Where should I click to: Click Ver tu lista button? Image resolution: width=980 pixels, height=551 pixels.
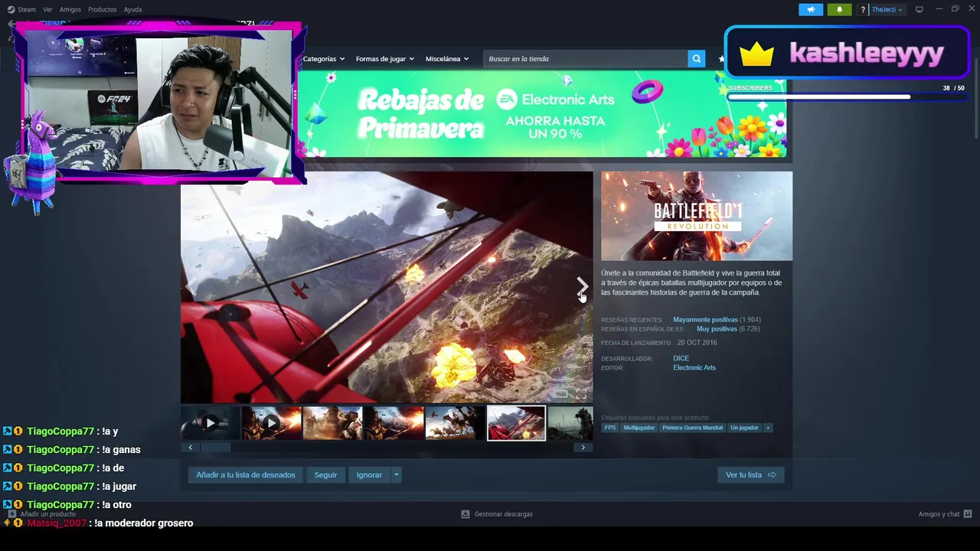[x=750, y=475]
